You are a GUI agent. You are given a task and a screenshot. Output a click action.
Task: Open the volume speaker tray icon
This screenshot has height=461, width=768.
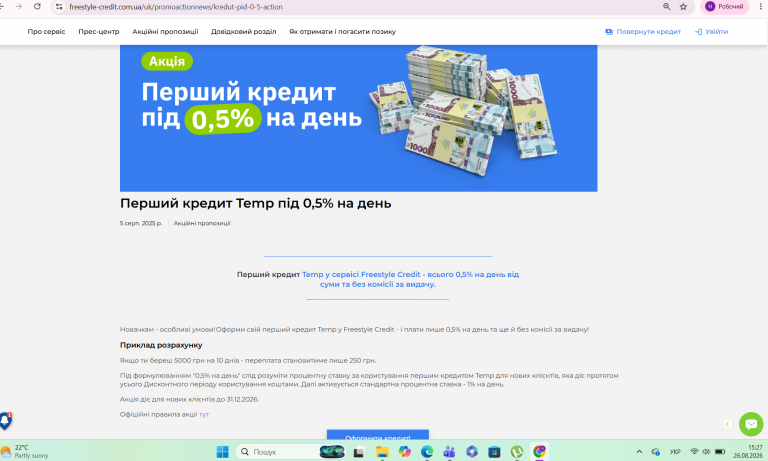click(x=706, y=452)
